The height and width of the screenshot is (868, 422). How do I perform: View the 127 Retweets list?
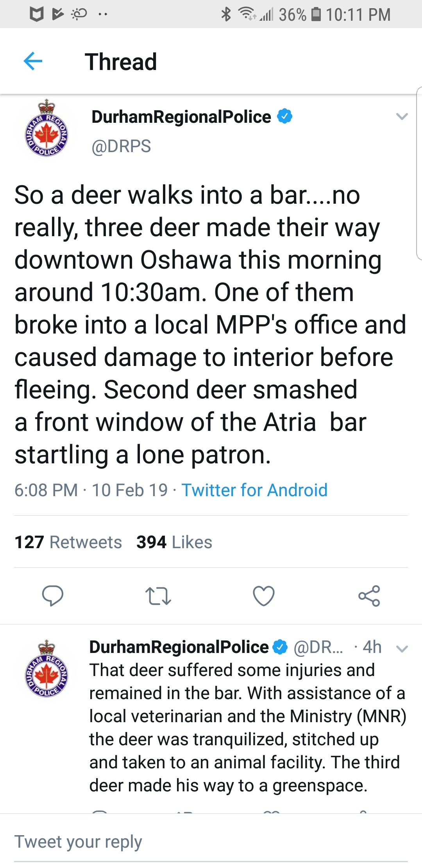pos(68,542)
